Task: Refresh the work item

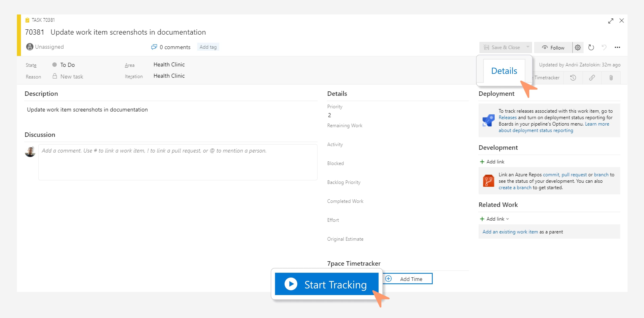Action: [591, 47]
